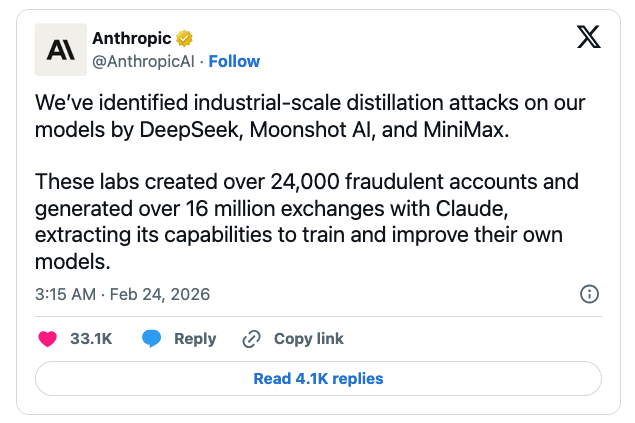This screenshot has height=423, width=635.
Task: Open the 3:15 AM timestamp link
Action: click(65, 295)
